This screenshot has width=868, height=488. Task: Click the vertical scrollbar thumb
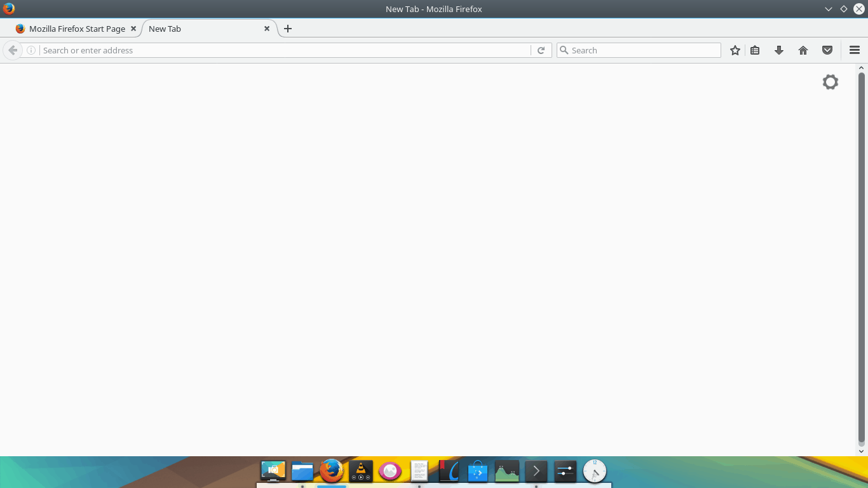coord(862,257)
